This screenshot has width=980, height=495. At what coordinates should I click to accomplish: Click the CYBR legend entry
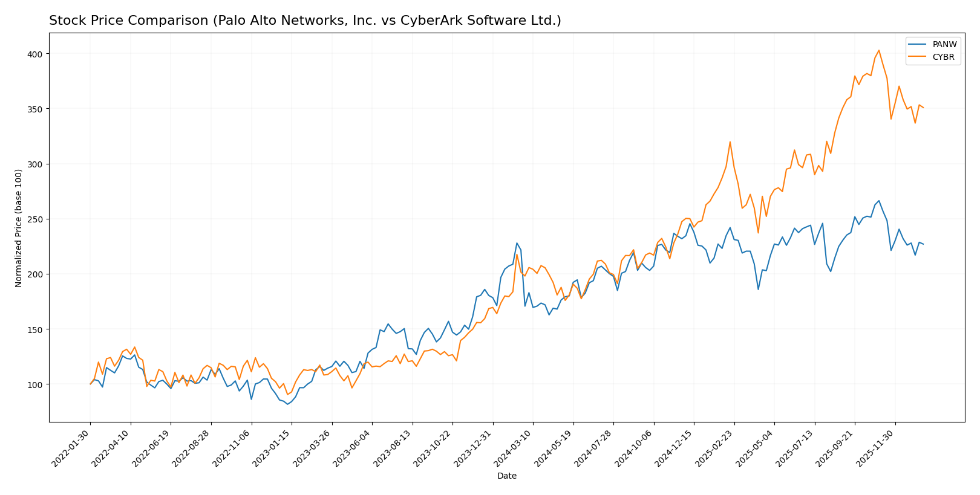point(944,57)
